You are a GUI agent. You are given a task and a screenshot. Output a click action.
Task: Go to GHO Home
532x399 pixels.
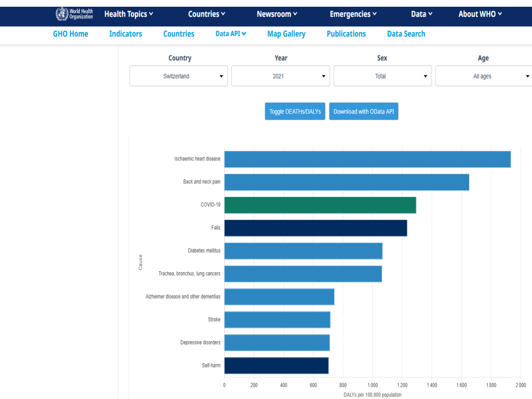tap(71, 34)
